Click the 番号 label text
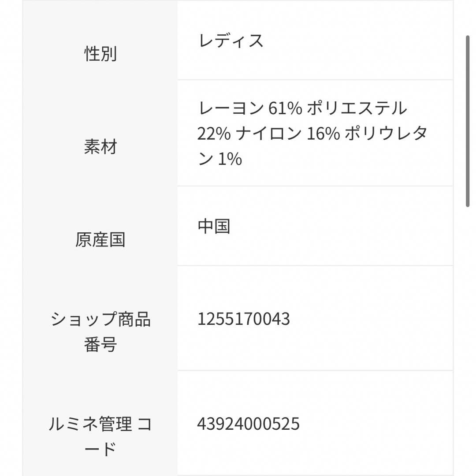Screen dimensions: 476x476 100,345
